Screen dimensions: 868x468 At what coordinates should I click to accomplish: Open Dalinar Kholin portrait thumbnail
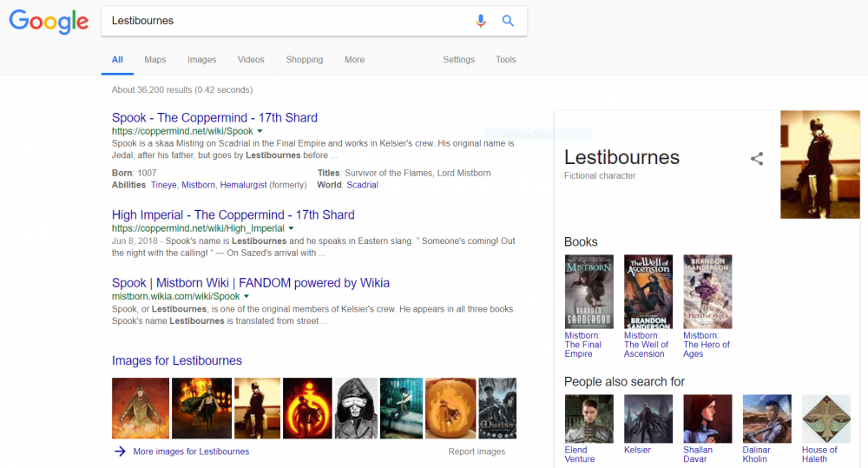pos(766,419)
